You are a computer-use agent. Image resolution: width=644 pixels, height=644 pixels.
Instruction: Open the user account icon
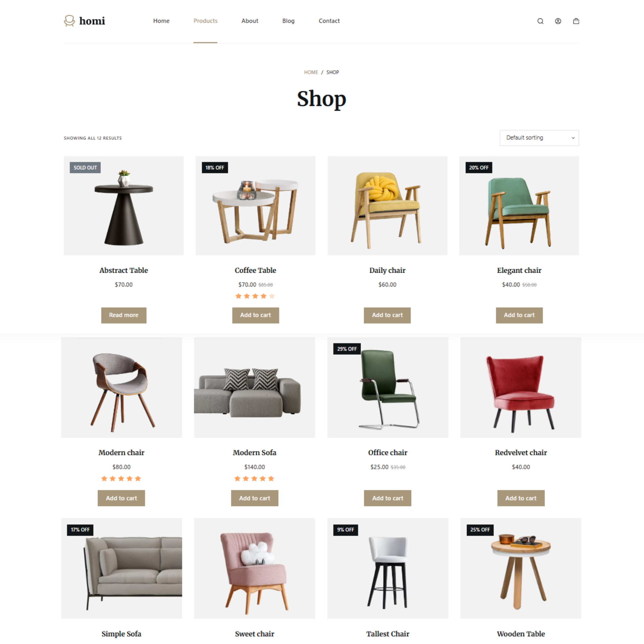(558, 21)
